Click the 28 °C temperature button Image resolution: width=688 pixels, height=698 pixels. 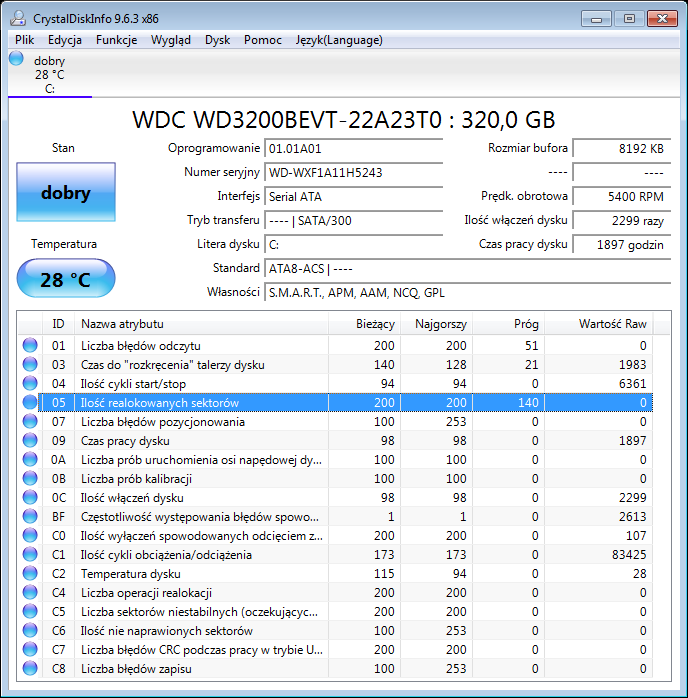66,278
